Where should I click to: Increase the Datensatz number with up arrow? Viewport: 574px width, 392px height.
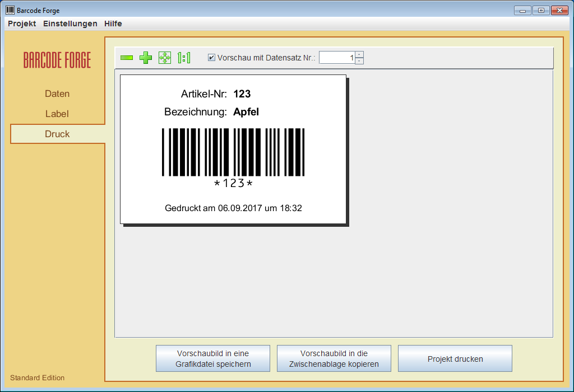coord(359,54)
